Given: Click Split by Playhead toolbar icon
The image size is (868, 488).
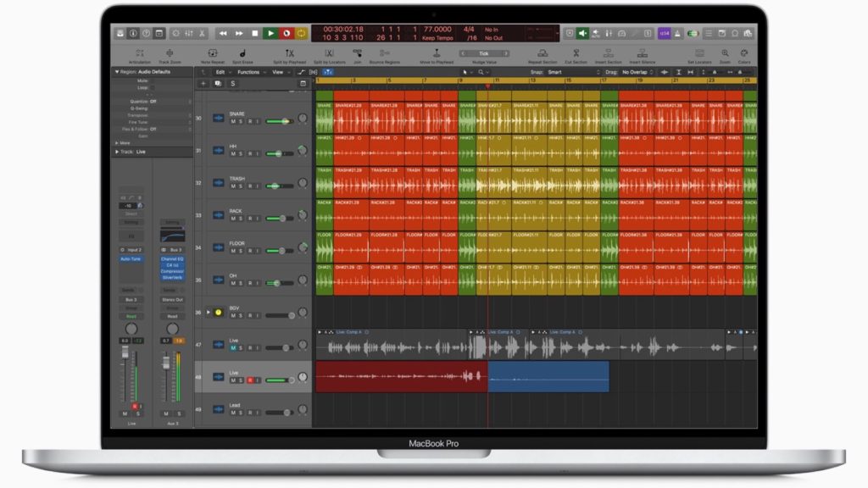Looking at the screenshot, I should (290, 53).
